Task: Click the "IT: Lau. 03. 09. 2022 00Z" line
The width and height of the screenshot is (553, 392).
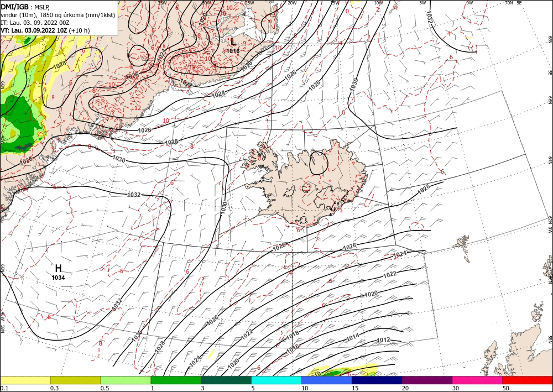Action: (35, 23)
